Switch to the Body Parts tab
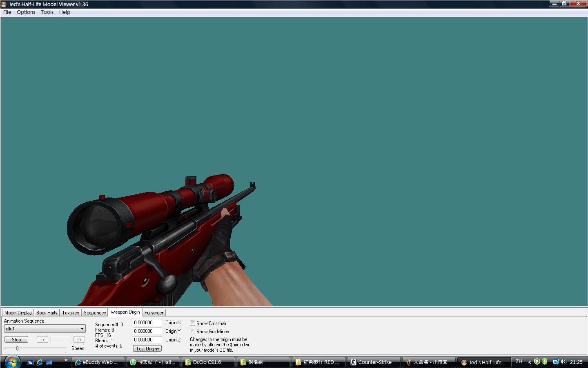Screen dimensions: 588x368 47,313
